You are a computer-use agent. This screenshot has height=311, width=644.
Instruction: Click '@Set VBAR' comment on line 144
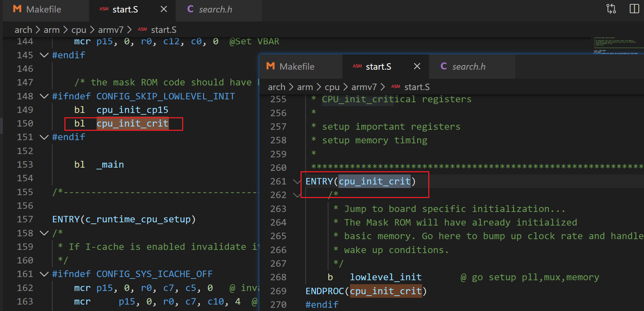coord(254,41)
